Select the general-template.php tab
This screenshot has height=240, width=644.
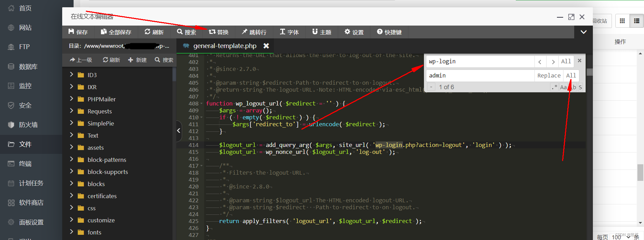click(225, 46)
